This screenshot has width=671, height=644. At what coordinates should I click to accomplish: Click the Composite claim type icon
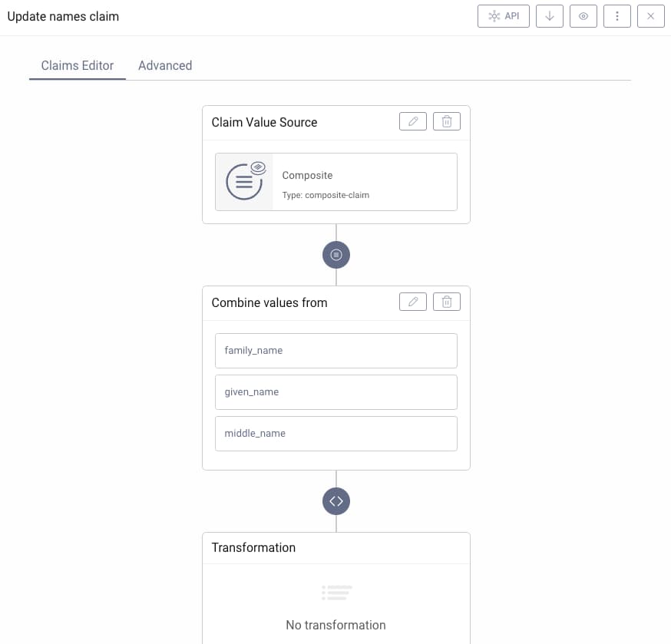point(245,181)
